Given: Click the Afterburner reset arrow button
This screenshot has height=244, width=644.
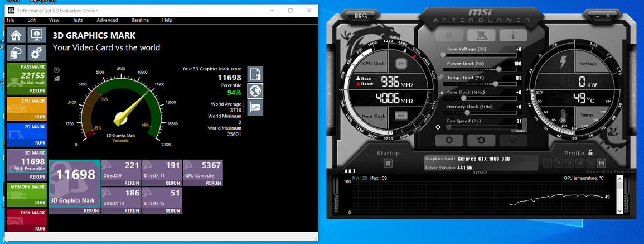Looking at the screenshot, I should tap(481, 140).
